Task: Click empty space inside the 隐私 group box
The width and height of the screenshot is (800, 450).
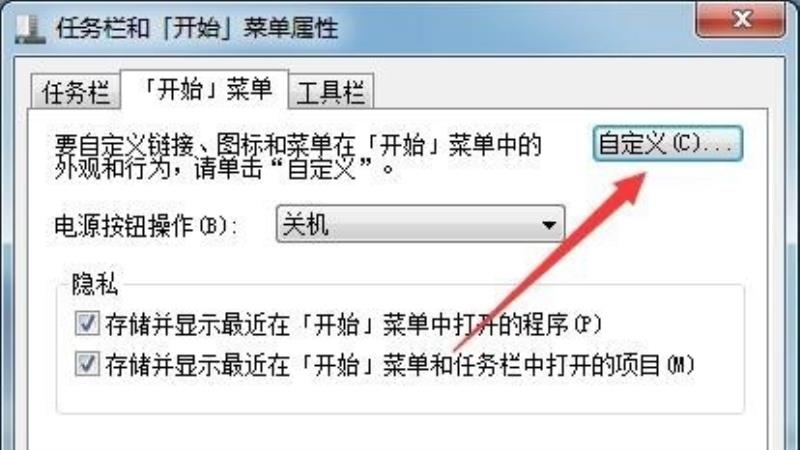Action: point(400,395)
